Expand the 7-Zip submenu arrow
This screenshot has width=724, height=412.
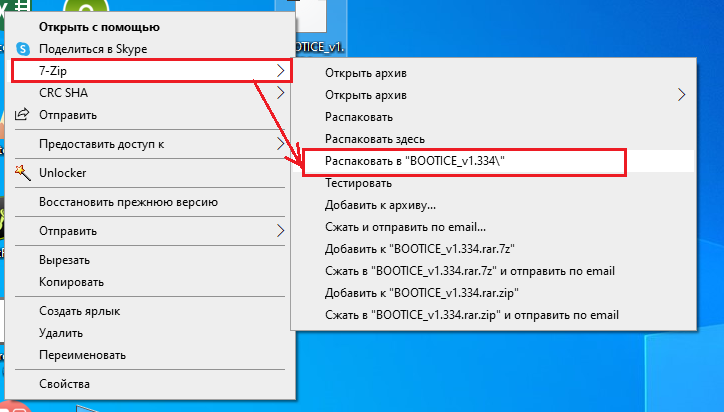pos(280,71)
